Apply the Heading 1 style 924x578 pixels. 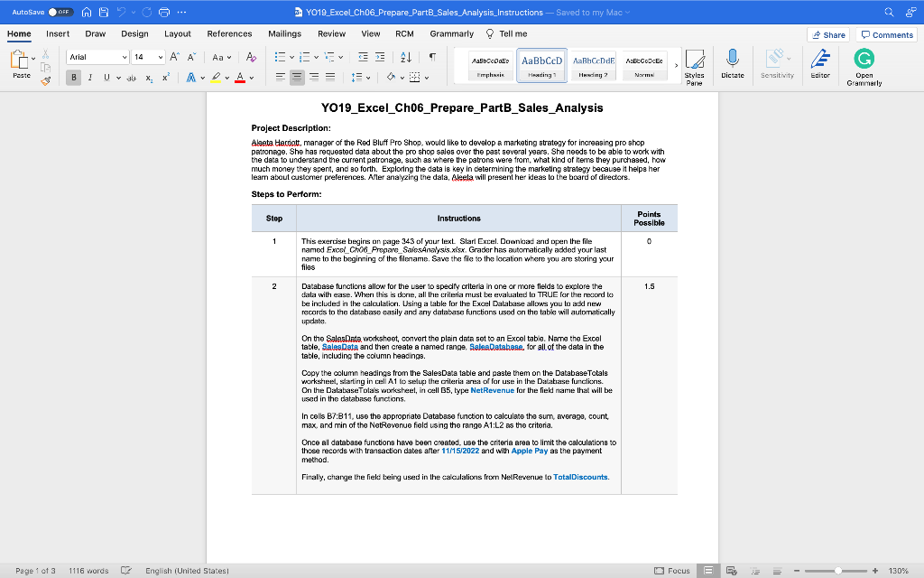[x=541, y=65]
